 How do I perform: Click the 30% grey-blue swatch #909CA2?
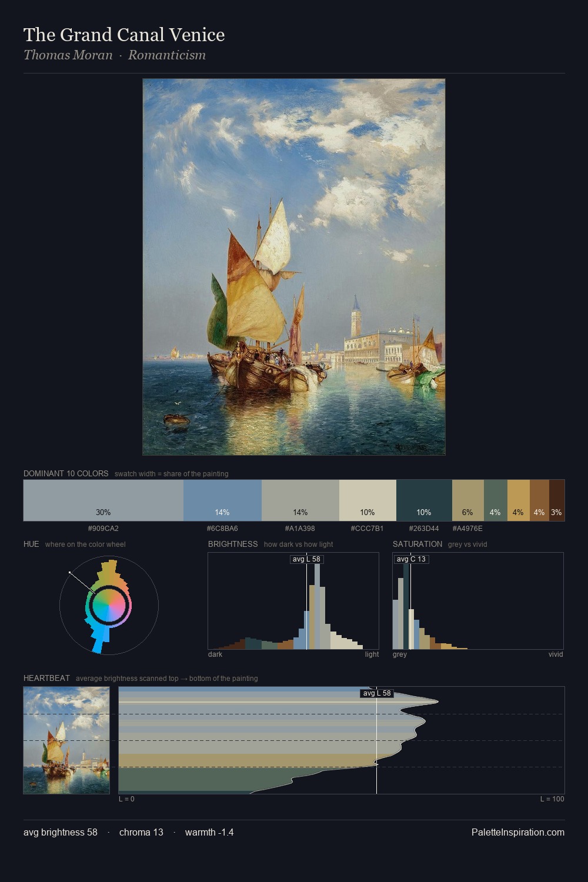pos(103,500)
